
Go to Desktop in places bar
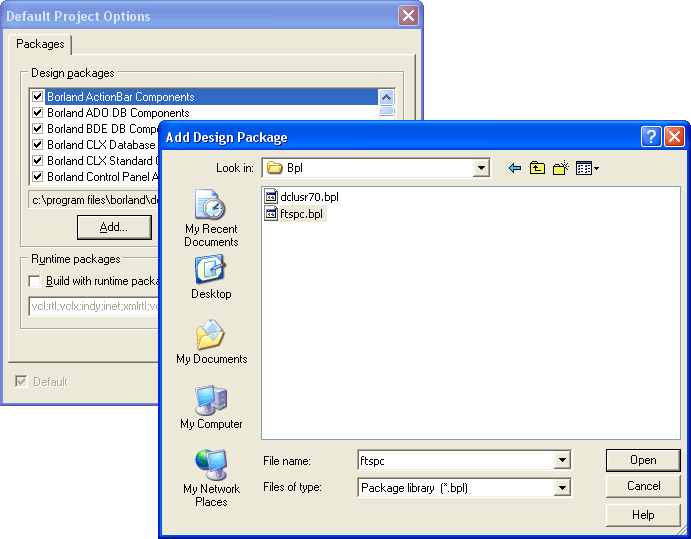click(211, 277)
